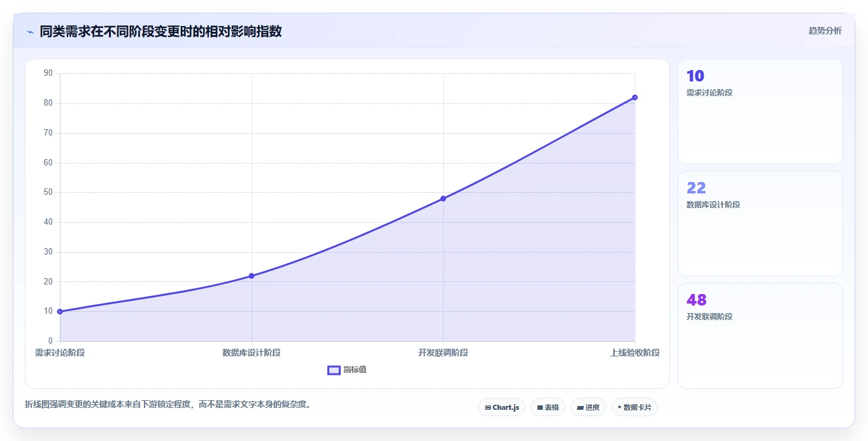Click the chart title 同类需求在不同阶段变更时的相对影响指数

(x=160, y=31)
